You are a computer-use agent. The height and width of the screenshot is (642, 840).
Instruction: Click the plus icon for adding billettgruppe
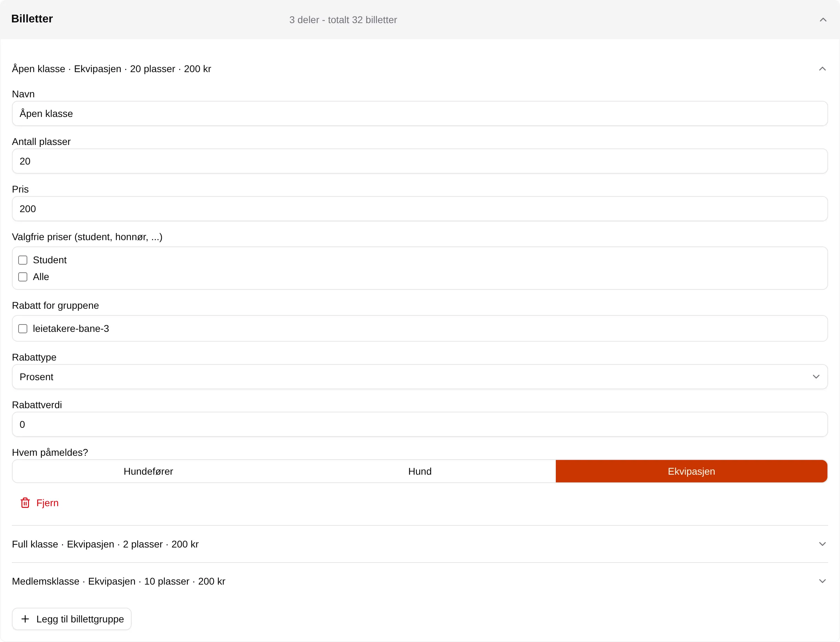click(x=25, y=619)
